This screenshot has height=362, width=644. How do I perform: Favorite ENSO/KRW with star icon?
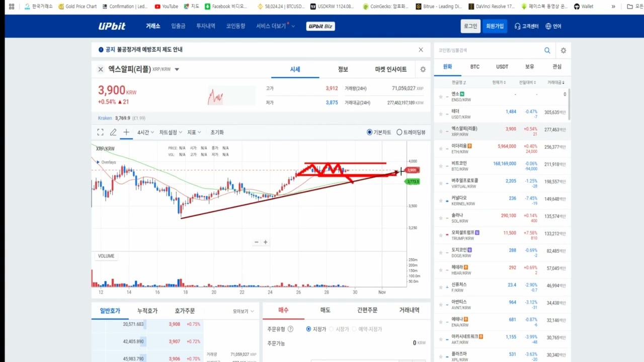(x=441, y=97)
